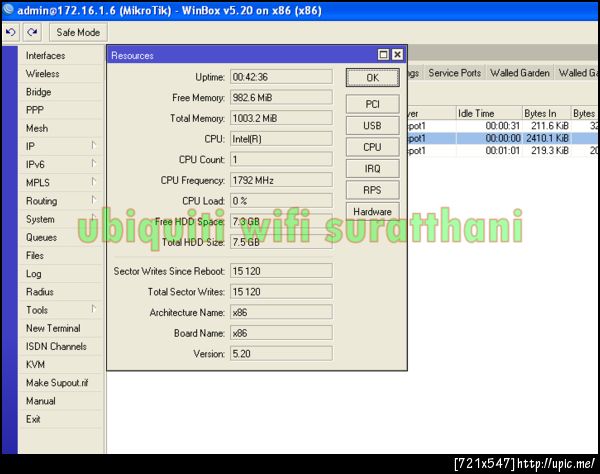
Task: Click the RPS button
Action: (x=373, y=190)
